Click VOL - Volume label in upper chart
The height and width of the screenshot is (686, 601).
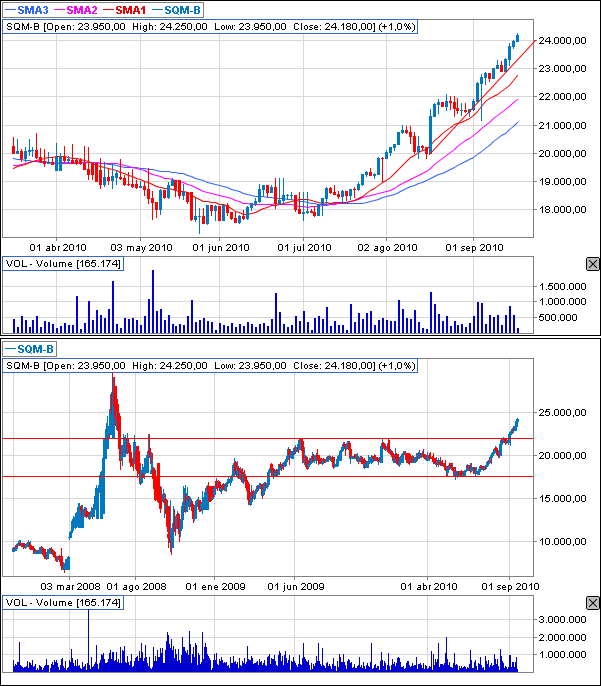(x=63, y=264)
